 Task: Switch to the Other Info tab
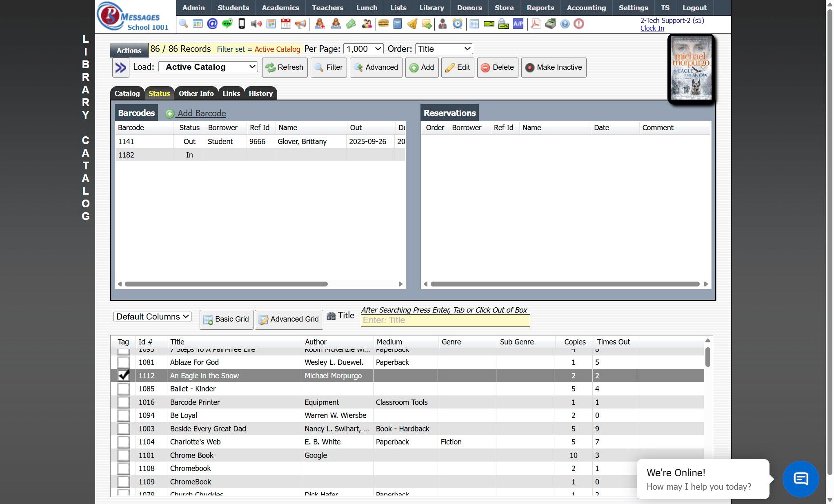(196, 93)
